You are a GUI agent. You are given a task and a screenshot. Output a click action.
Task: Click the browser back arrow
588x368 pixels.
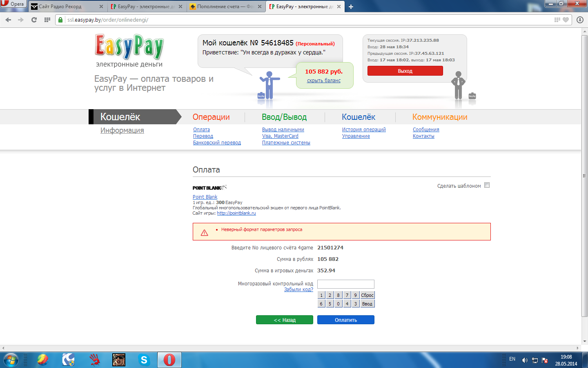(x=8, y=20)
